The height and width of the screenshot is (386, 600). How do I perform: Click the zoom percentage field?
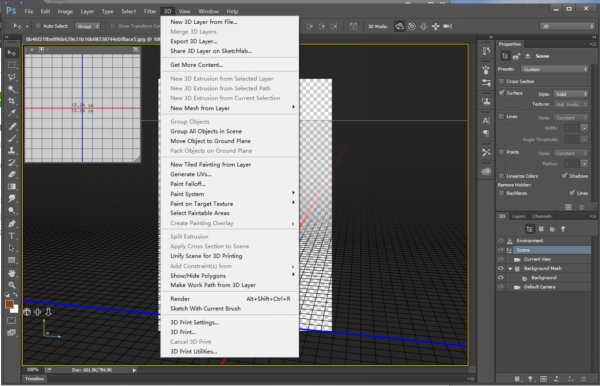pos(33,370)
